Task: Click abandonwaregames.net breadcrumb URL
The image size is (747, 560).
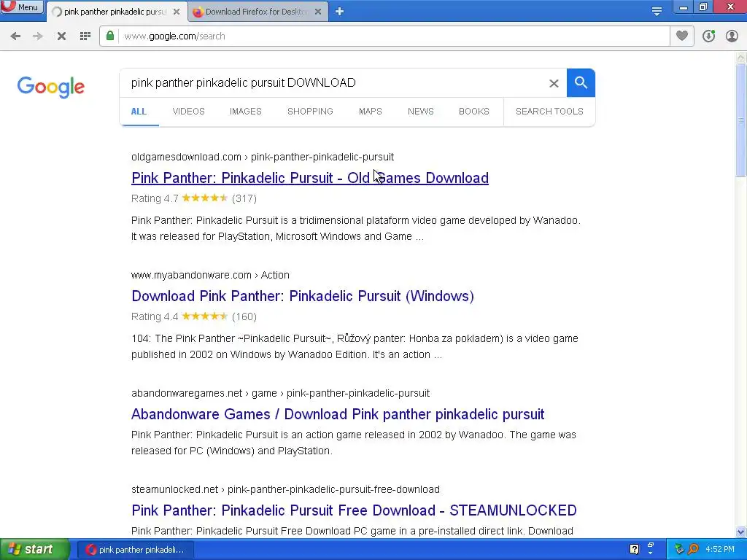Action: (281, 393)
